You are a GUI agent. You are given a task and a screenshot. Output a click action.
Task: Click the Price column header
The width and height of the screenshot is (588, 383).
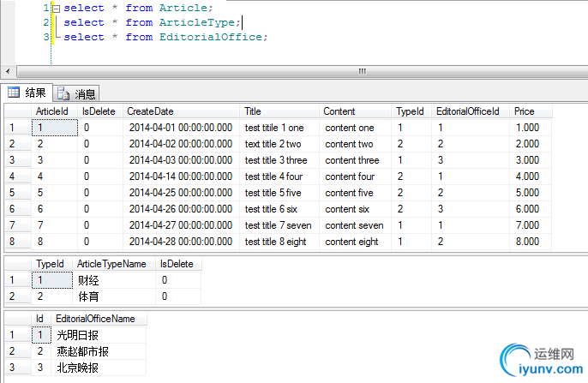531,111
